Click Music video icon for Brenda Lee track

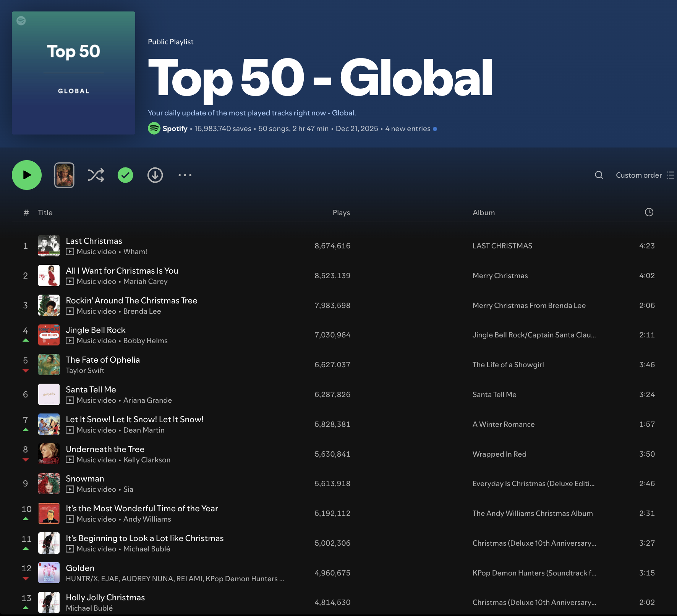pyautogui.click(x=70, y=311)
